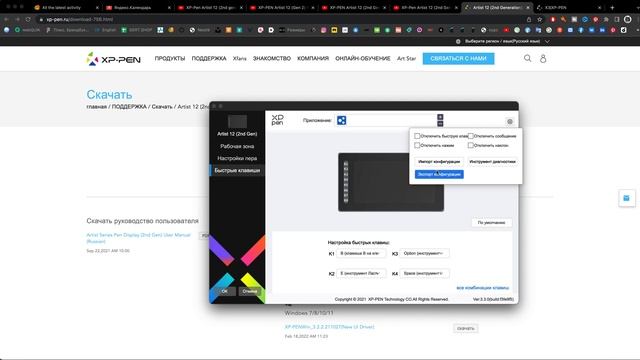
Task: Remove application with the minus icon
Action: [440, 124]
